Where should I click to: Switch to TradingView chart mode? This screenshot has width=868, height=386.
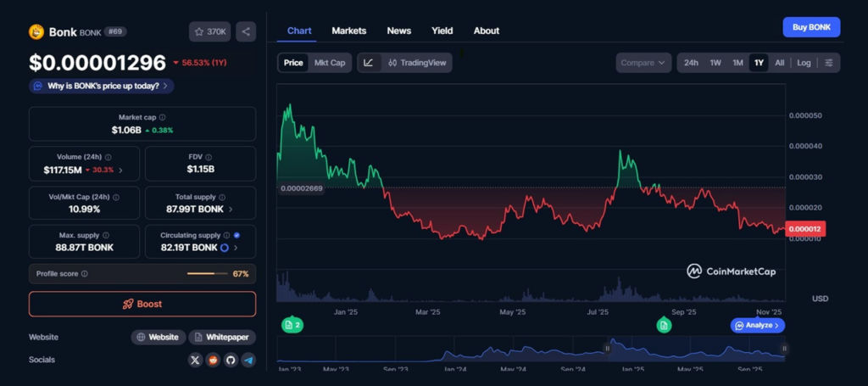click(417, 63)
